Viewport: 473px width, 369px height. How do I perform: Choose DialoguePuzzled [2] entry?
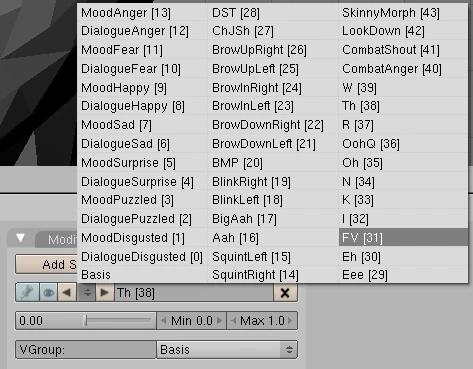coord(142,219)
